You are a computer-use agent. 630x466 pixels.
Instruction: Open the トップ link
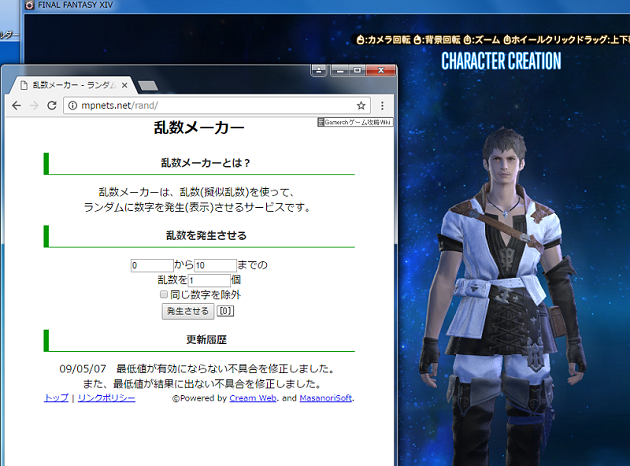coord(56,398)
